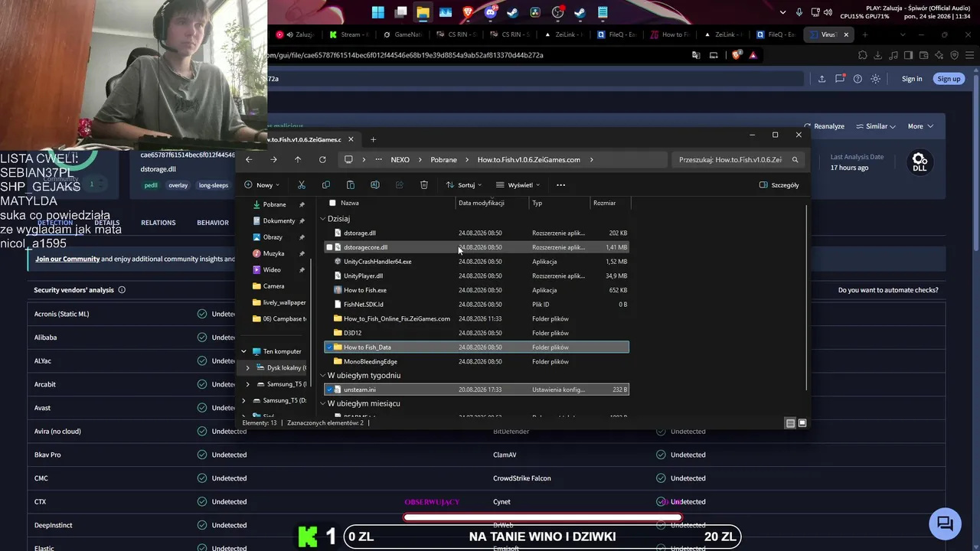Screen dimensions: 980x551
Task: Refresh the File Explorer folder view
Action: click(322, 160)
